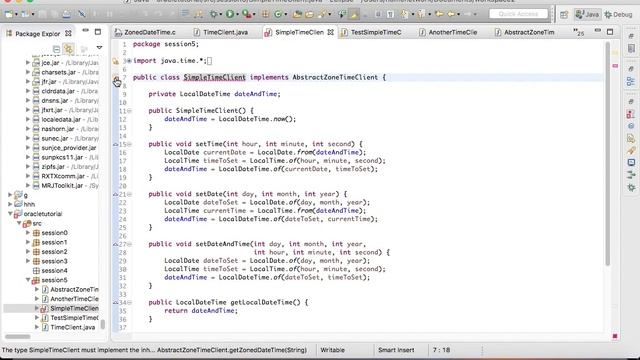Close the Package Explorer view tab

pyautogui.click(x=69, y=33)
